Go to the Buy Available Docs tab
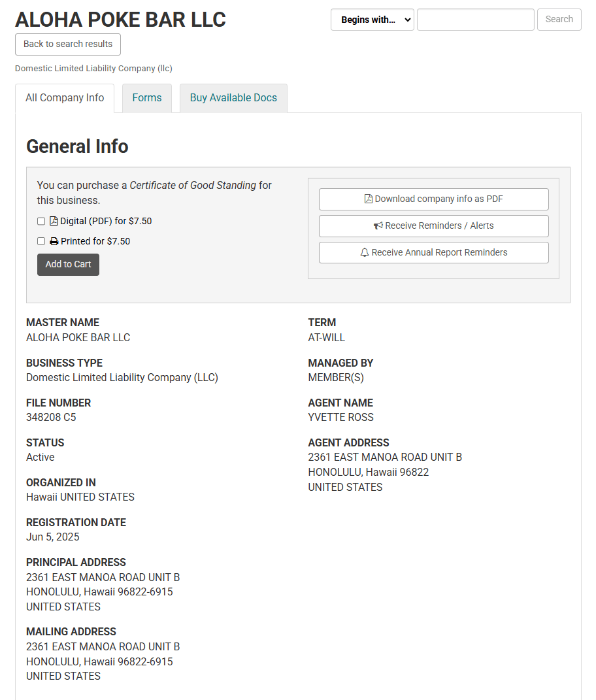Viewport: 596px width, 700px height. 233,98
